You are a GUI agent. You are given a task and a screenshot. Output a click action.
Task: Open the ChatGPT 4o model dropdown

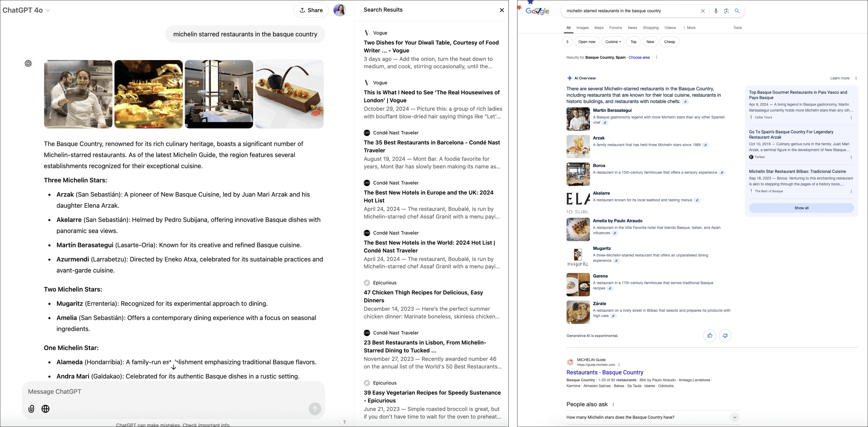pyautogui.click(x=26, y=10)
